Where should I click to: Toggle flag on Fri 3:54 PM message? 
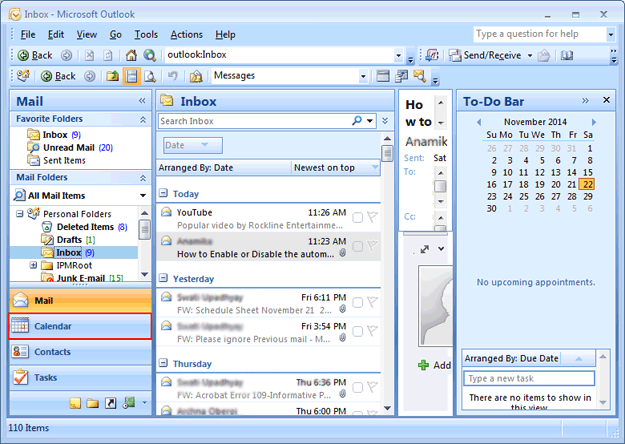372,332
